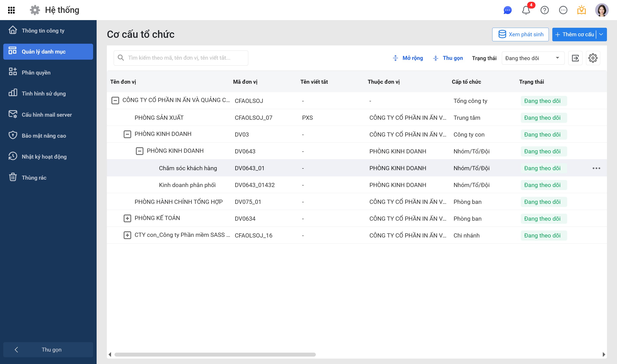Click search field for mã, tên đơn vị
This screenshot has width=617, height=364.
181,58
